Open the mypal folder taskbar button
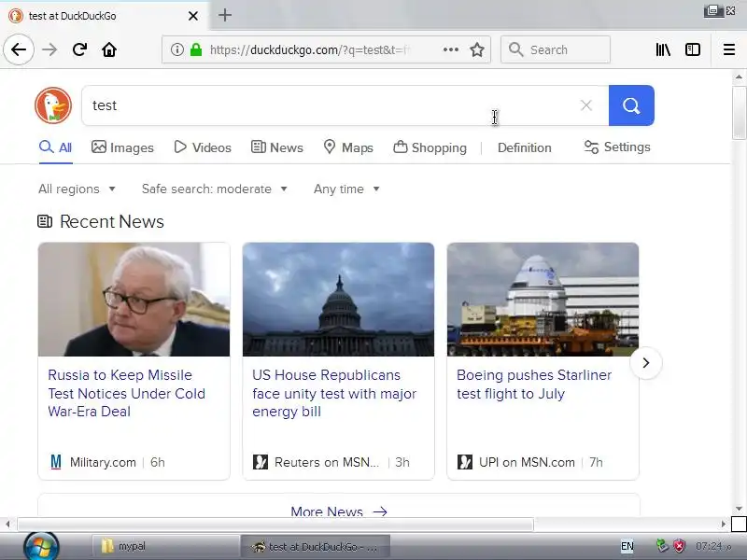This screenshot has width=747, height=560. coord(165,546)
